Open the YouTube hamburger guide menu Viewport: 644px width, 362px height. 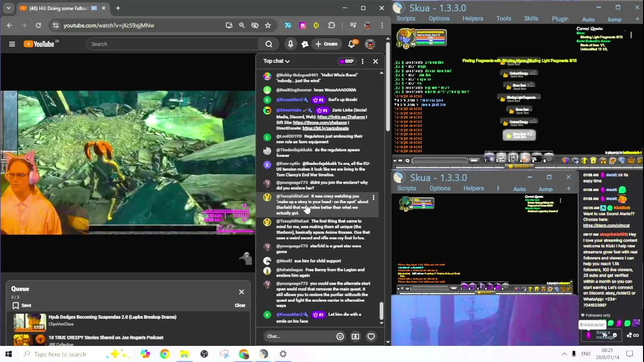12,44
